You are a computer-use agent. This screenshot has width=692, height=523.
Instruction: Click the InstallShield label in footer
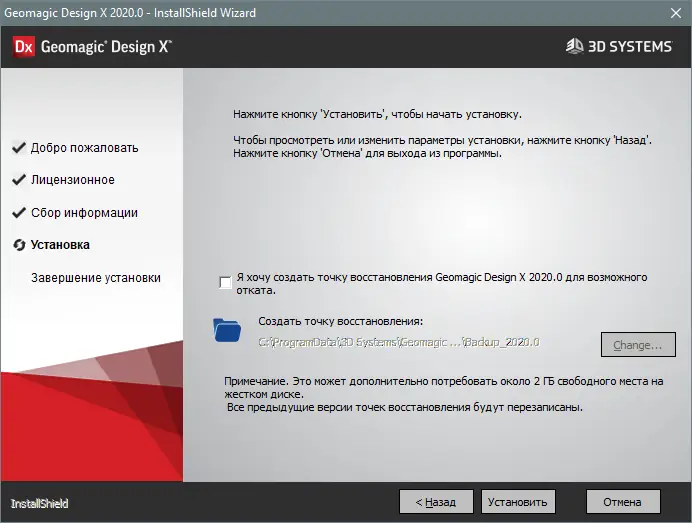[x=39, y=504]
